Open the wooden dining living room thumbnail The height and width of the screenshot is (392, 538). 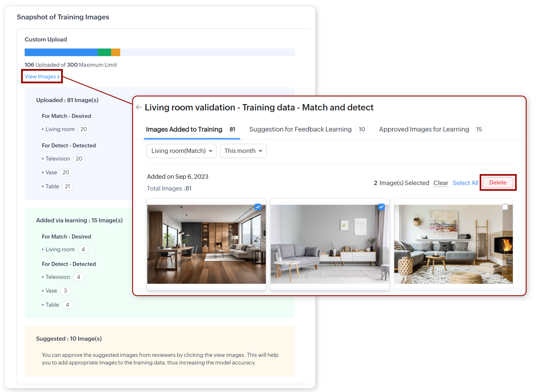[x=206, y=244]
